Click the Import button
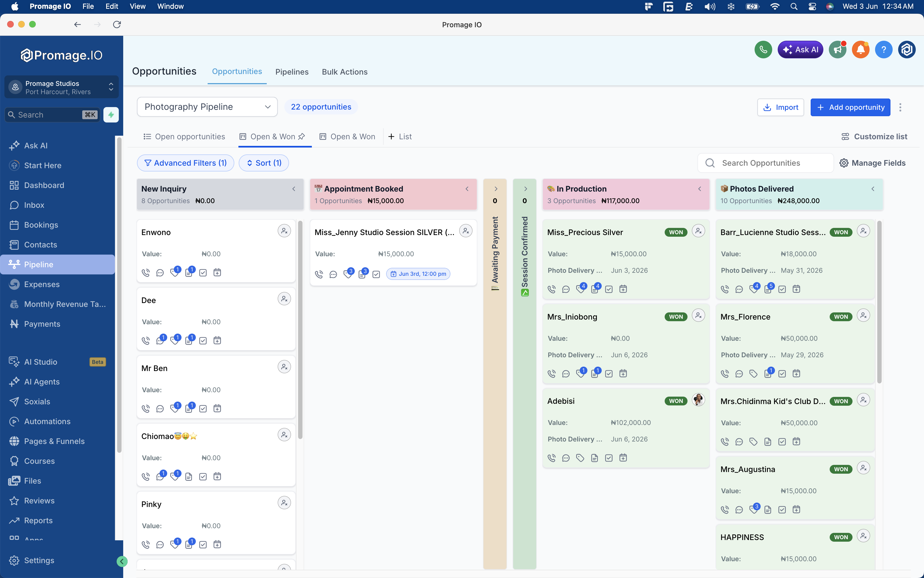Image resolution: width=924 pixels, height=578 pixels. (780, 107)
